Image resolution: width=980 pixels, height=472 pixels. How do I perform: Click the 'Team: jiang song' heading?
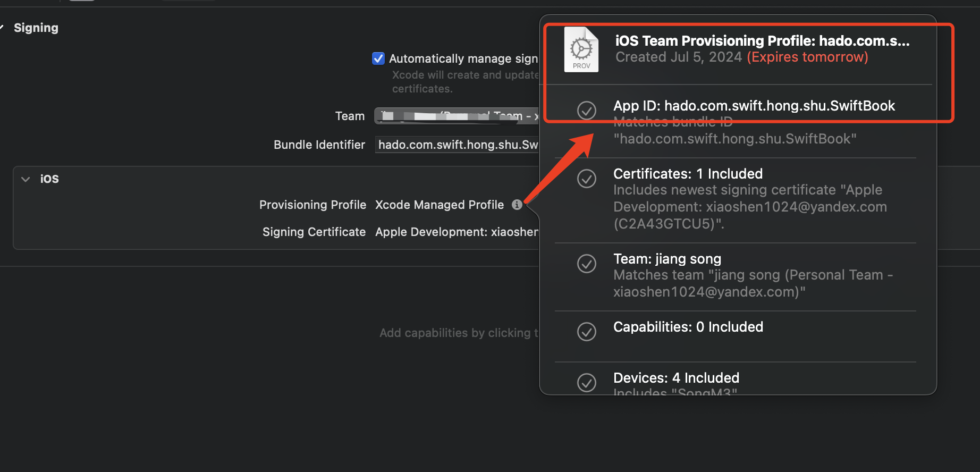[667, 259]
